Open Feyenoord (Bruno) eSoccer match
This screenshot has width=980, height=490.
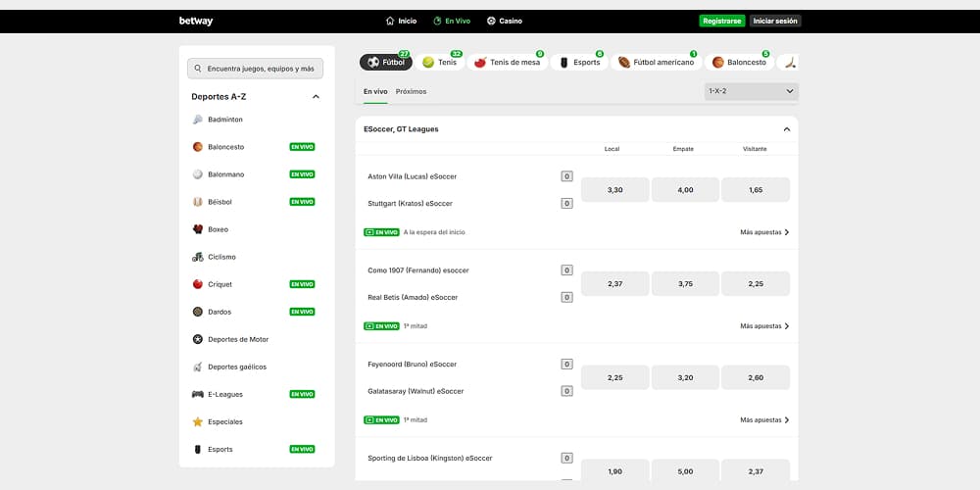(x=412, y=365)
